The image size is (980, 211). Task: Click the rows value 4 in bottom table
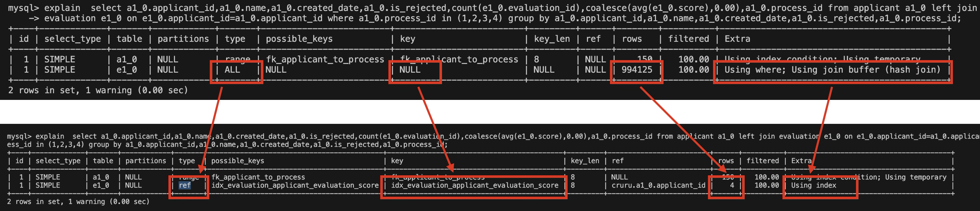coord(732,185)
